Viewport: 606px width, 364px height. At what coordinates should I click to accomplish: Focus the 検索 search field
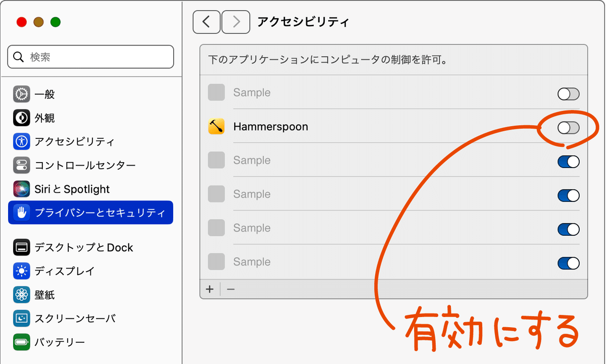coord(90,57)
